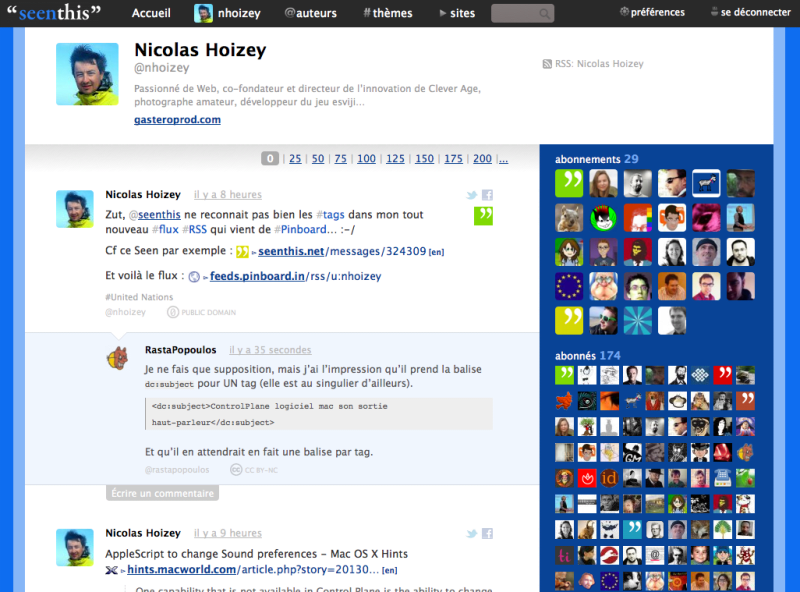
Task: Click abonnements 29 heading
Action: [x=596, y=159]
